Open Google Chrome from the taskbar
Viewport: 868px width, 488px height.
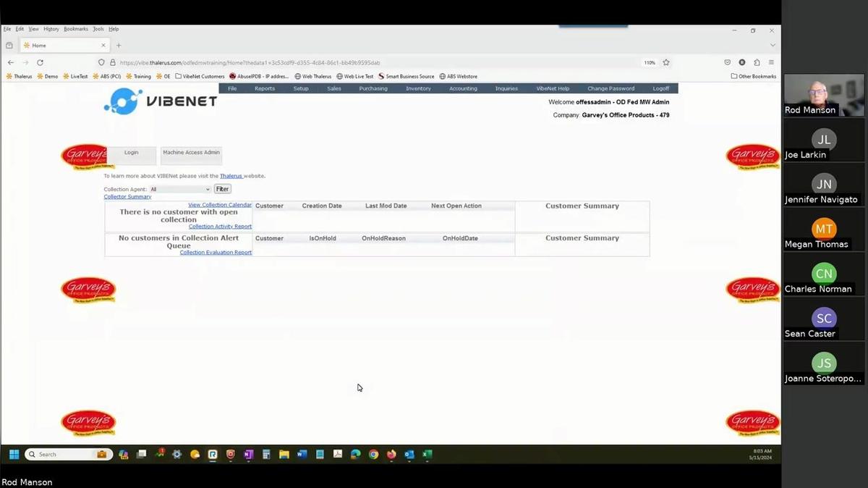(x=373, y=455)
